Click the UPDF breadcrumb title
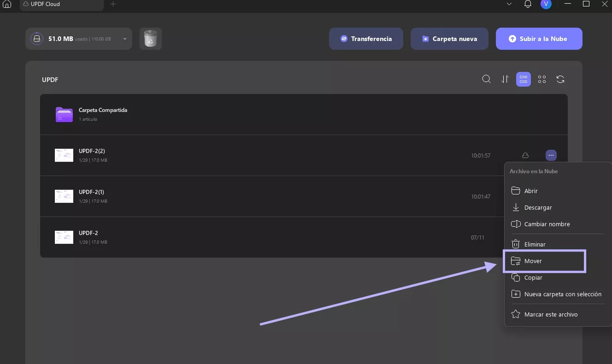The width and height of the screenshot is (612, 364). (50, 80)
